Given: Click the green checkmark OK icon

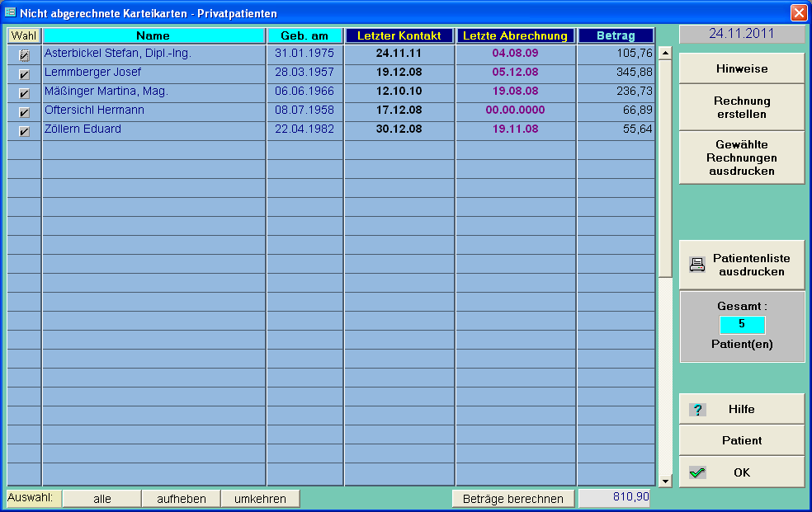Looking at the screenshot, I should pos(697,472).
